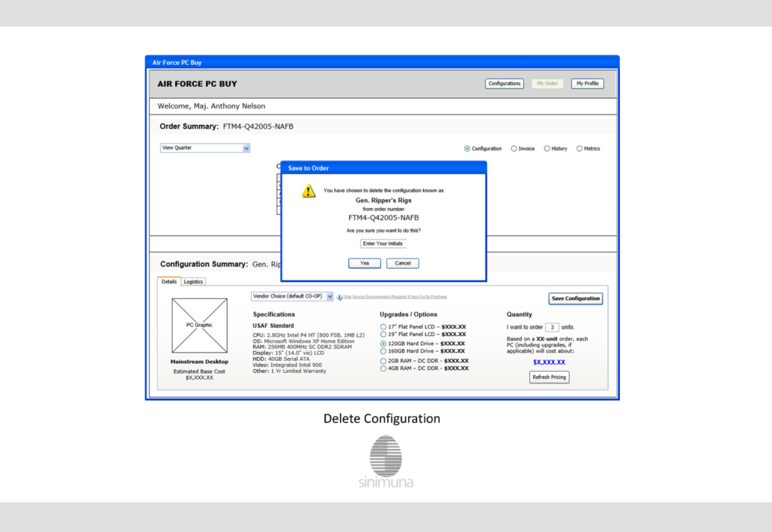The image size is (772, 532).
Task: Click the Enter Your Initials field
Action: (383, 243)
